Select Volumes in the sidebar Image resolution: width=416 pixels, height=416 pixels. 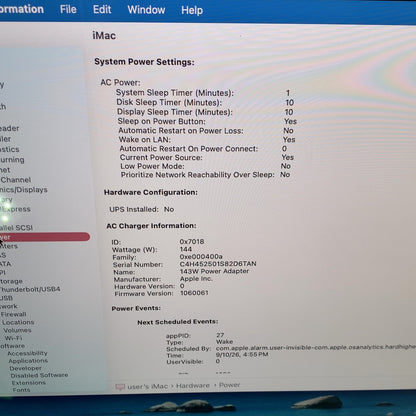tap(17, 330)
